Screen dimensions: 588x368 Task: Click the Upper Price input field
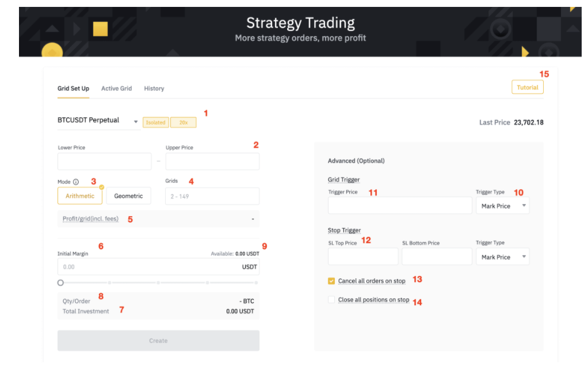tap(212, 162)
